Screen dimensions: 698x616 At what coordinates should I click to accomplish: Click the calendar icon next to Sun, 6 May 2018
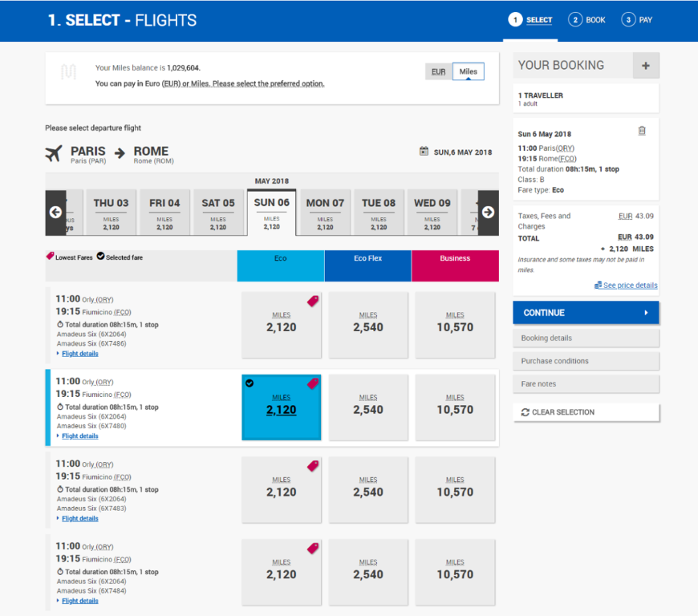click(x=424, y=152)
